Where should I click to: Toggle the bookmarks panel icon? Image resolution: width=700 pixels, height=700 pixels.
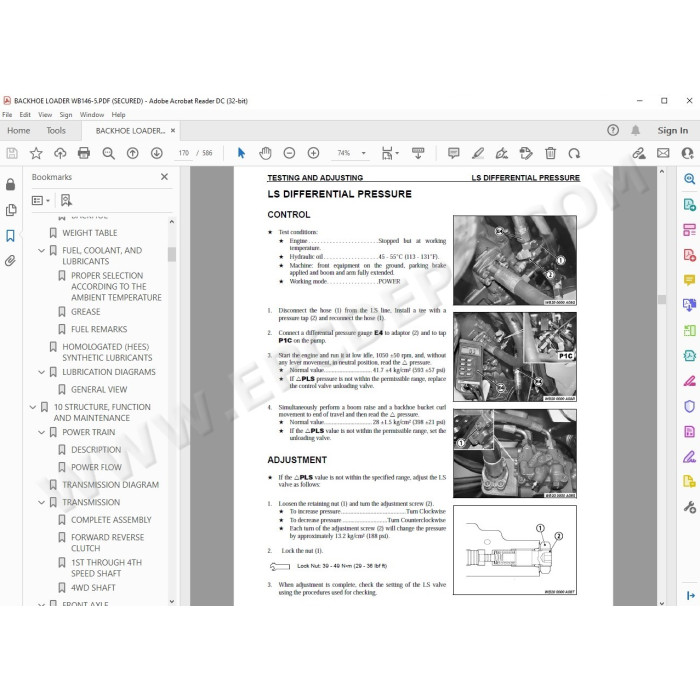pos(10,235)
